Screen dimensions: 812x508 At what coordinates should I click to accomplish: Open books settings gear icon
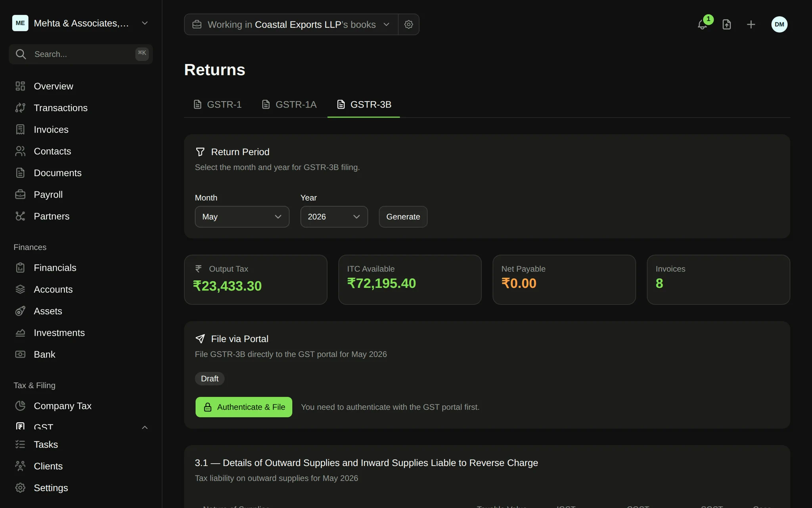(x=409, y=25)
